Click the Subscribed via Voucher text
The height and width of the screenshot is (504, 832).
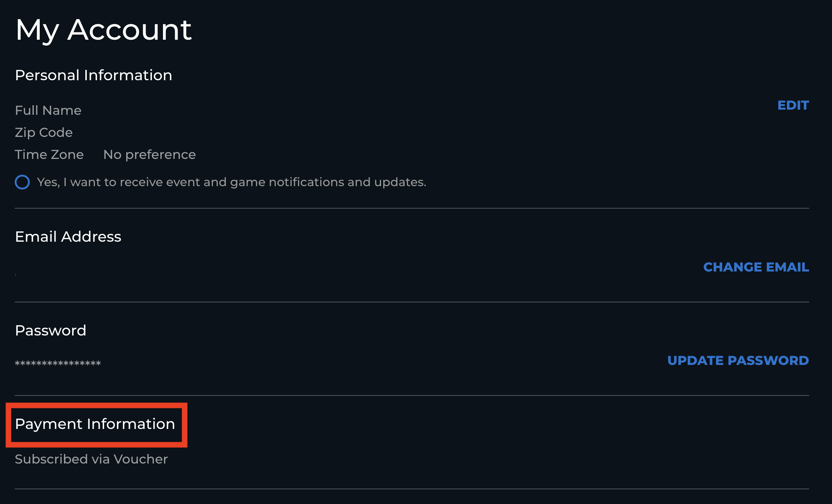pos(91,459)
